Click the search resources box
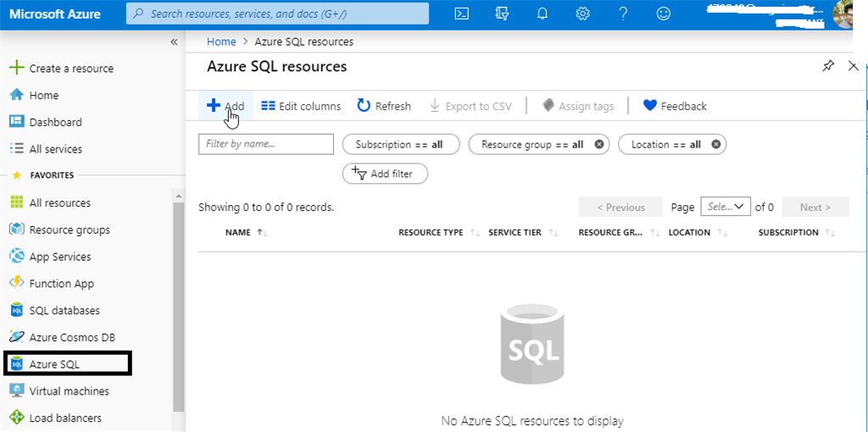 [277, 14]
